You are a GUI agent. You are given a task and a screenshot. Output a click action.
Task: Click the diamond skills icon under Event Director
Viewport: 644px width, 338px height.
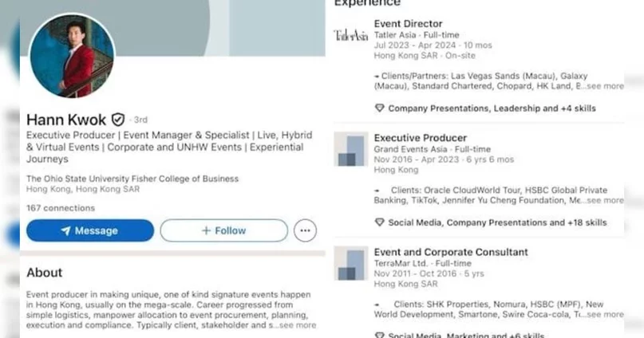380,108
